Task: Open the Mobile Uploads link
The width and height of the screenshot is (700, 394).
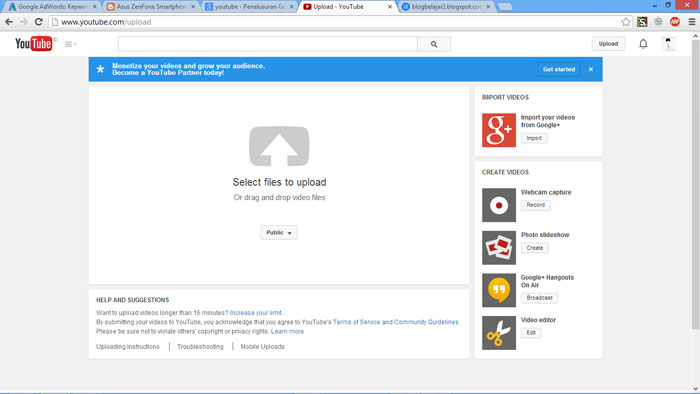Action: [x=262, y=347]
